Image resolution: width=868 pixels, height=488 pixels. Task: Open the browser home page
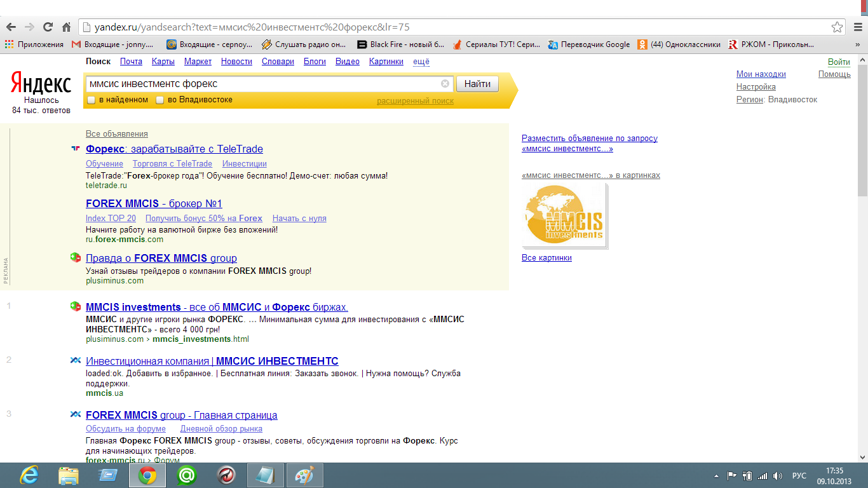66,27
